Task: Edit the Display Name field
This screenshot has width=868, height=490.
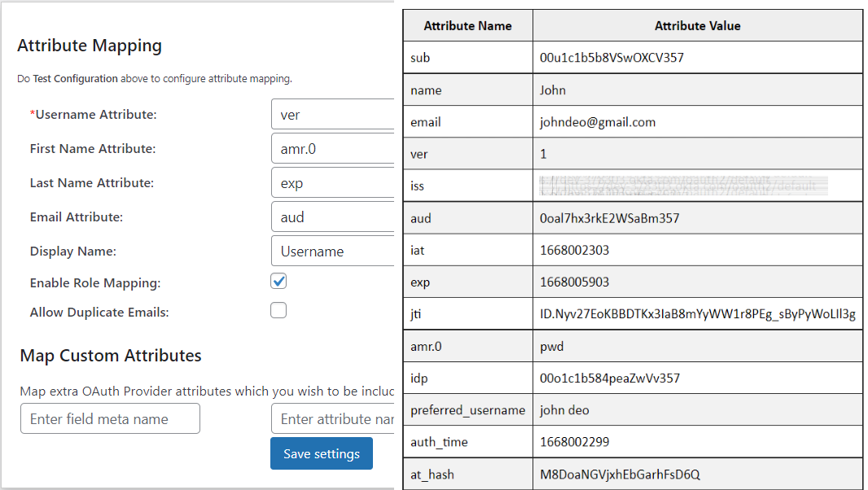Action: pyautogui.click(x=333, y=251)
